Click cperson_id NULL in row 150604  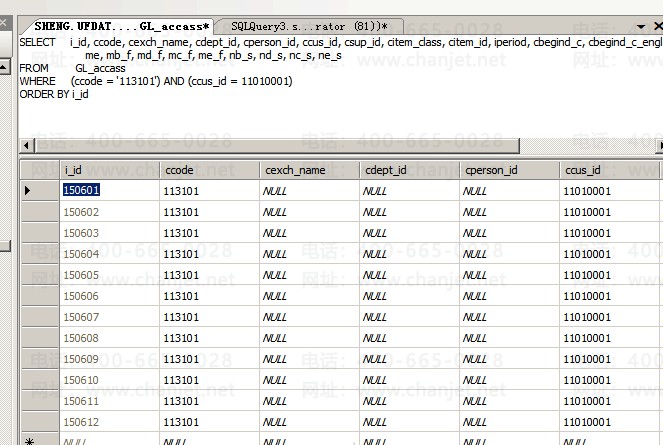509,254
